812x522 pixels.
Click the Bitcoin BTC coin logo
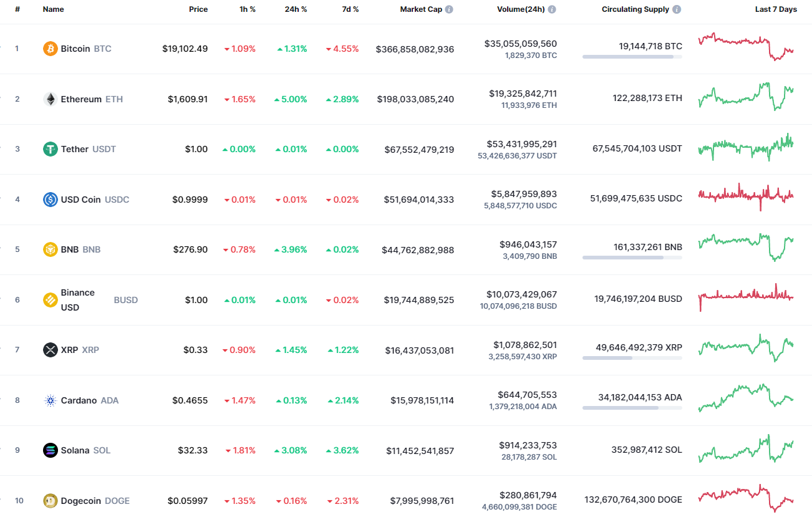pyautogui.click(x=49, y=49)
